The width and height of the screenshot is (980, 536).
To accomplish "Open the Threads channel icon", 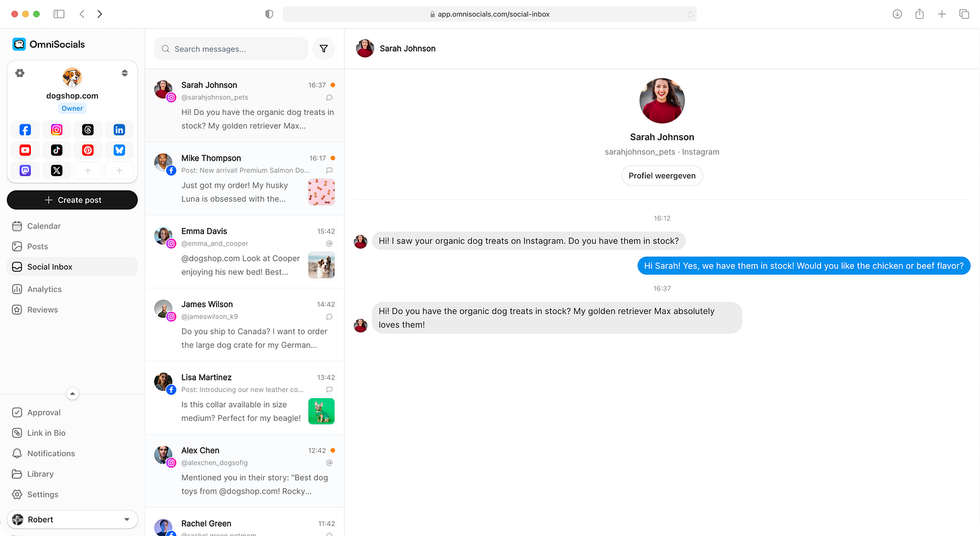I will pos(88,130).
